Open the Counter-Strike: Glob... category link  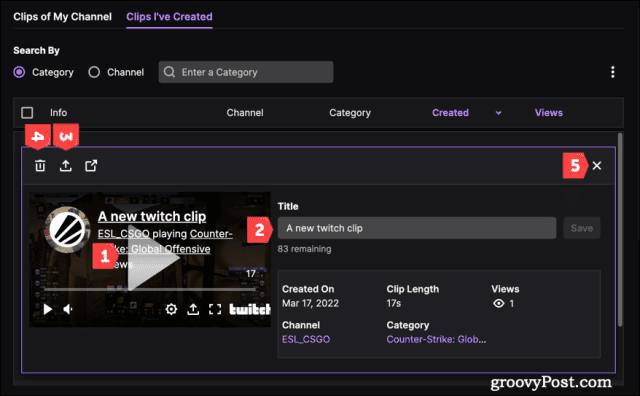click(x=436, y=339)
